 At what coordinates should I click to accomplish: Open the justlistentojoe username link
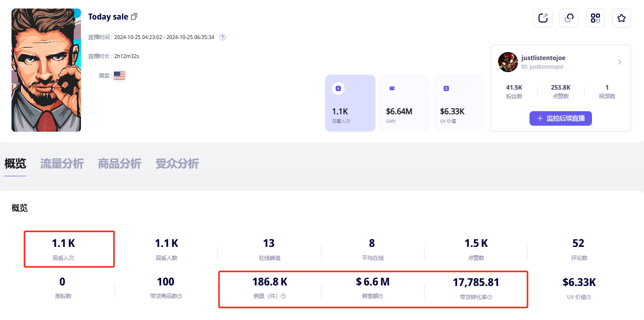543,58
